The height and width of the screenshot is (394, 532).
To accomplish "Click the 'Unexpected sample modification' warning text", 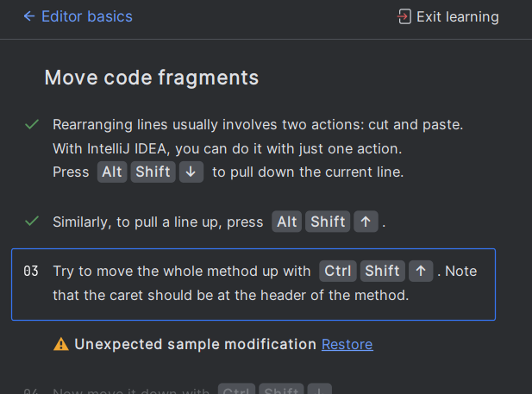I will tap(196, 344).
